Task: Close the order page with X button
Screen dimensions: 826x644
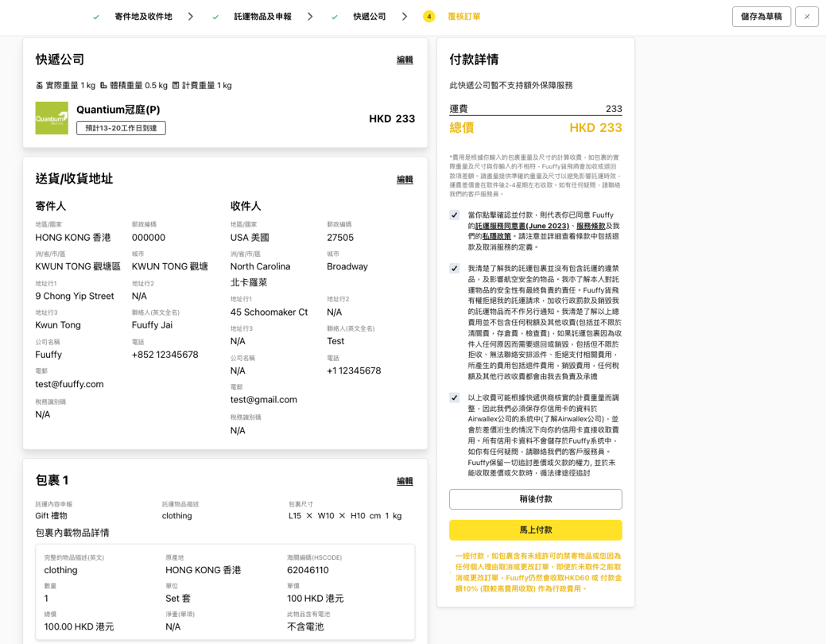Action: (x=806, y=17)
